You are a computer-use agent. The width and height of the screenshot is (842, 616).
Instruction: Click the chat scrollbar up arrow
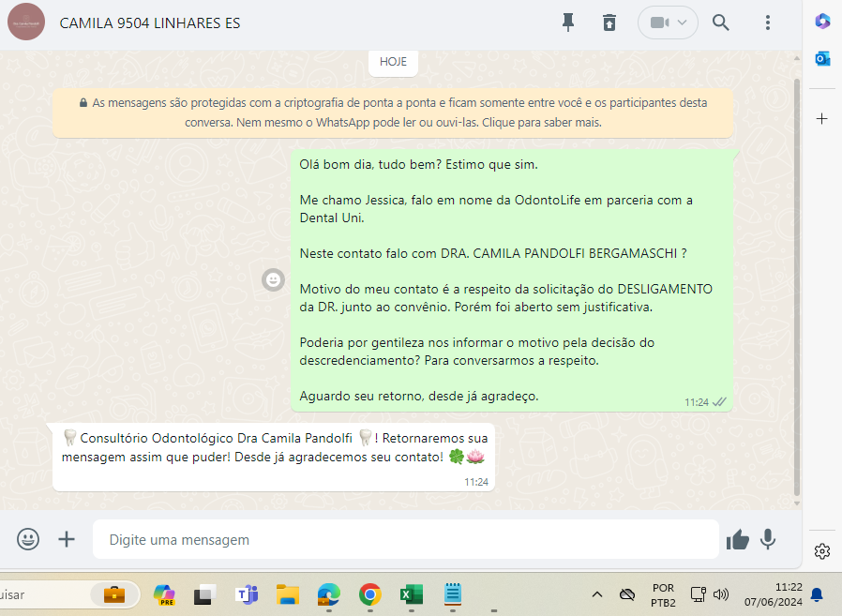(x=797, y=58)
